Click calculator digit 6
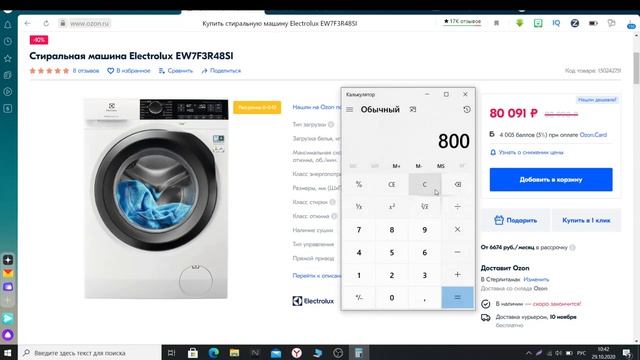Image resolution: width=640 pixels, height=360 pixels. point(424,252)
